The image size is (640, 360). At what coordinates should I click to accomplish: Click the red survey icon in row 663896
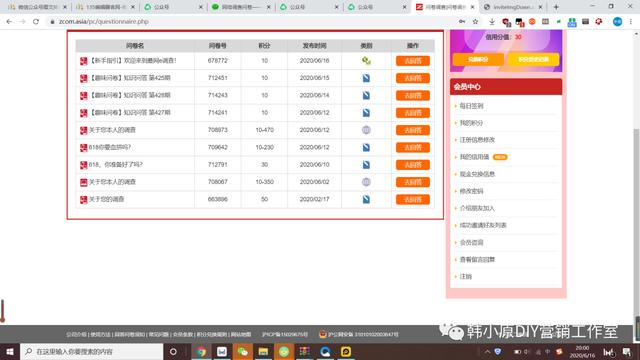[84, 200]
